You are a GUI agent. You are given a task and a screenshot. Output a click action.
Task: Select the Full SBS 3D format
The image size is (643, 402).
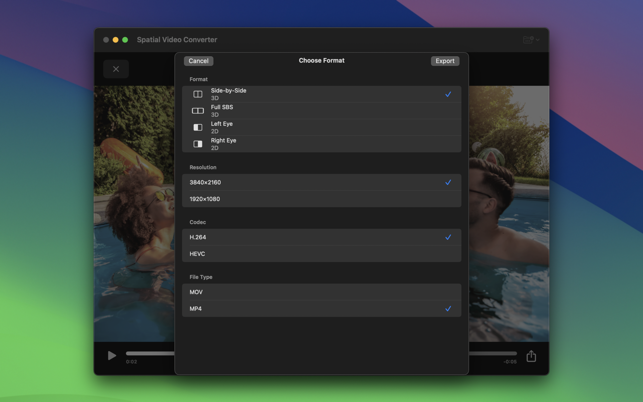[322, 111]
